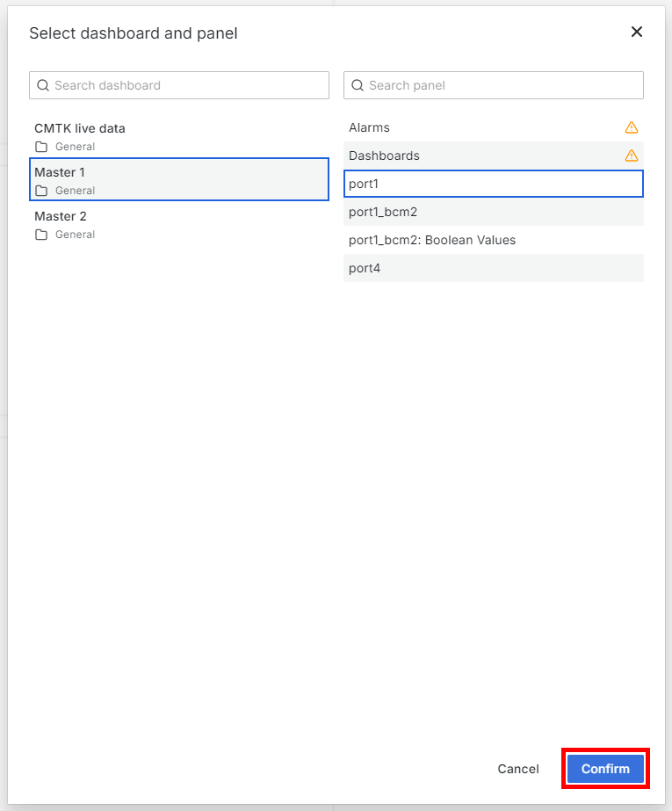The height and width of the screenshot is (811, 672).
Task: Focus the Search panel input field
Action: click(501, 85)
